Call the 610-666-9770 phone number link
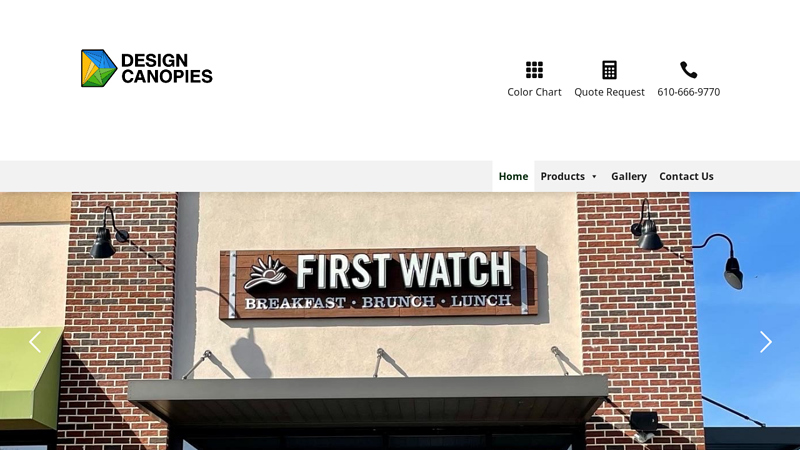800x450 pixels. point(688,92)
